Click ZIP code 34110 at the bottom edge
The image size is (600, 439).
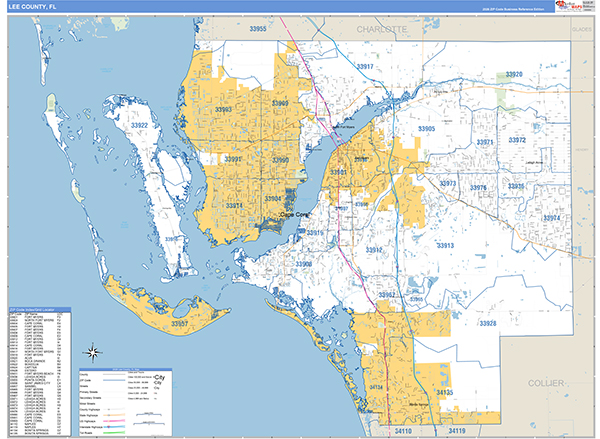tap(403, 431)
